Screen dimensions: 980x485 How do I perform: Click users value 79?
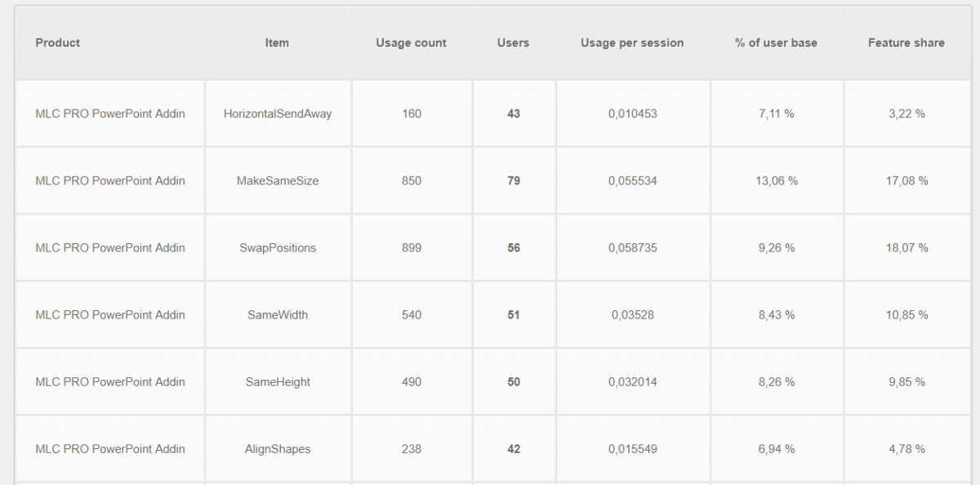coord(514,180)
